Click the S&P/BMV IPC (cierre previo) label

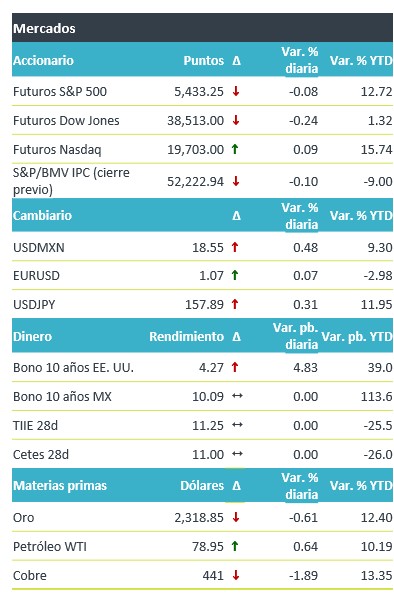tap(71, 181)
